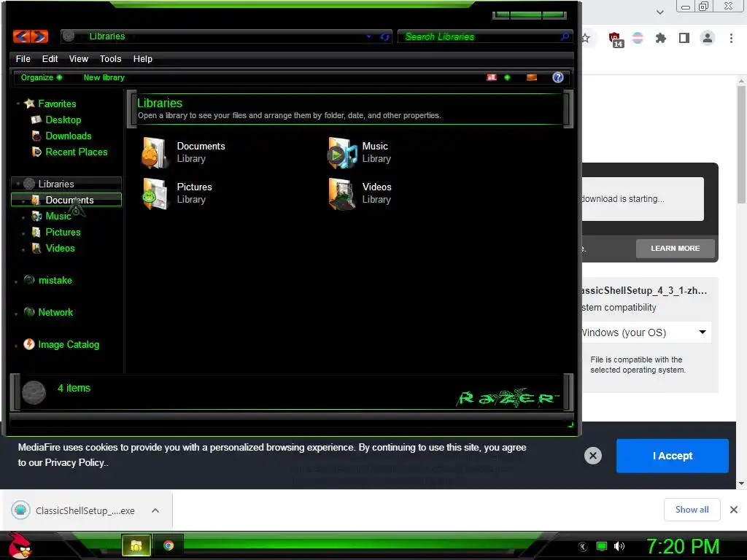Dismiss the cookie banner with X

click(x=592, y=456)
